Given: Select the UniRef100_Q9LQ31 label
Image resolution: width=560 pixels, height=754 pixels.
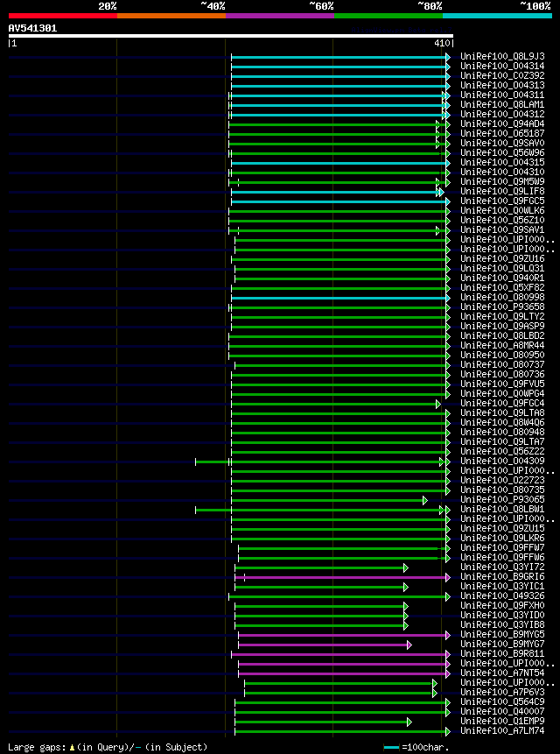Looking at the screenshot, I should pyautogui.click(x=502, y=268).
